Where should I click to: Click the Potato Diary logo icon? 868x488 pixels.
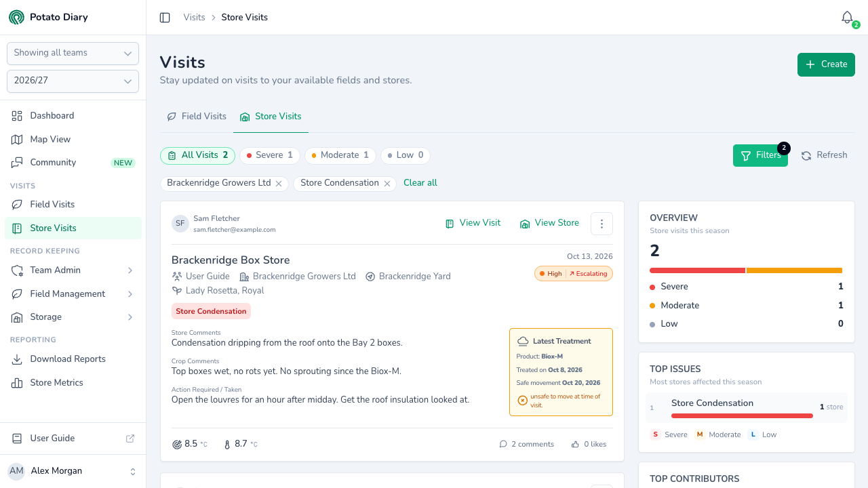[16, 17]
